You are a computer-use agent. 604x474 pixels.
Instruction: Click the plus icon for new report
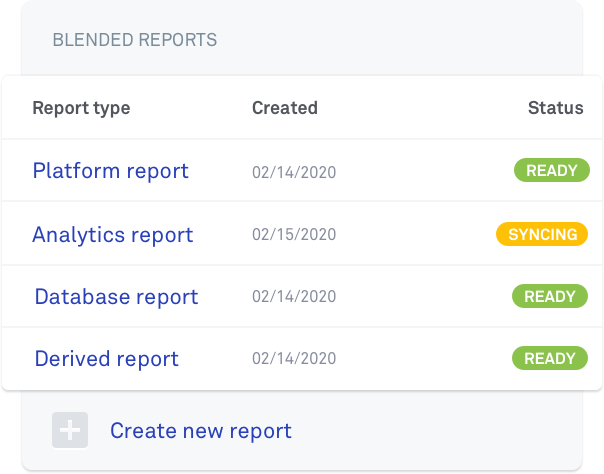pos(70,430)
